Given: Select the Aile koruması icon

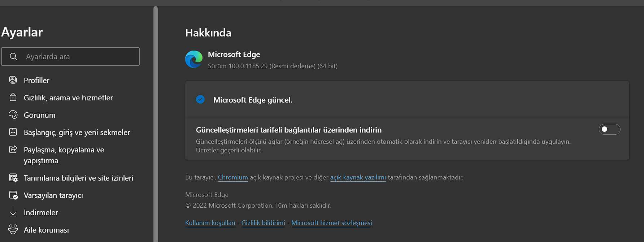Looking at the screenshot, I should [x=13, y=229].
